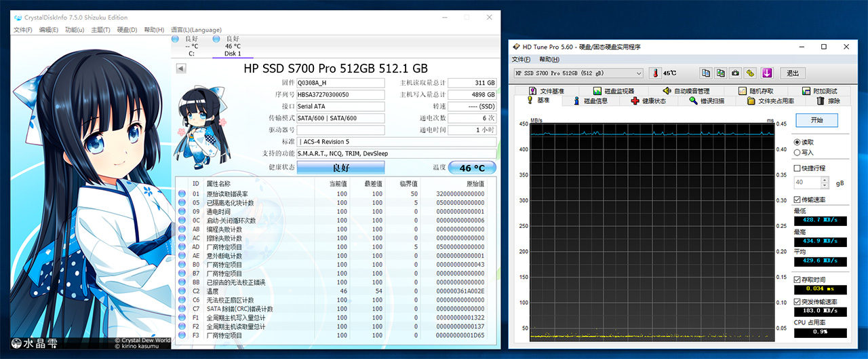868x359 pixels.
Task: Toggle the 突发传输速率 checkbox
Action: pyautogui.click(x=797, y=301)
